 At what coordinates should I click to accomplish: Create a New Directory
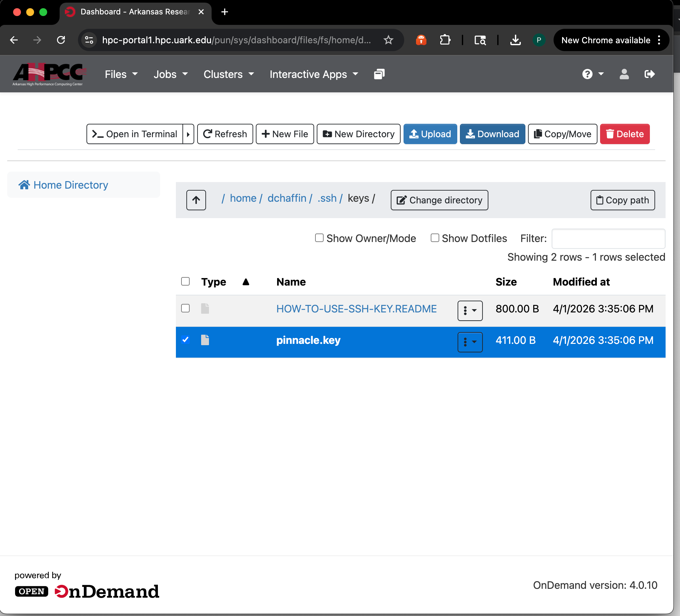click(359, 134)
